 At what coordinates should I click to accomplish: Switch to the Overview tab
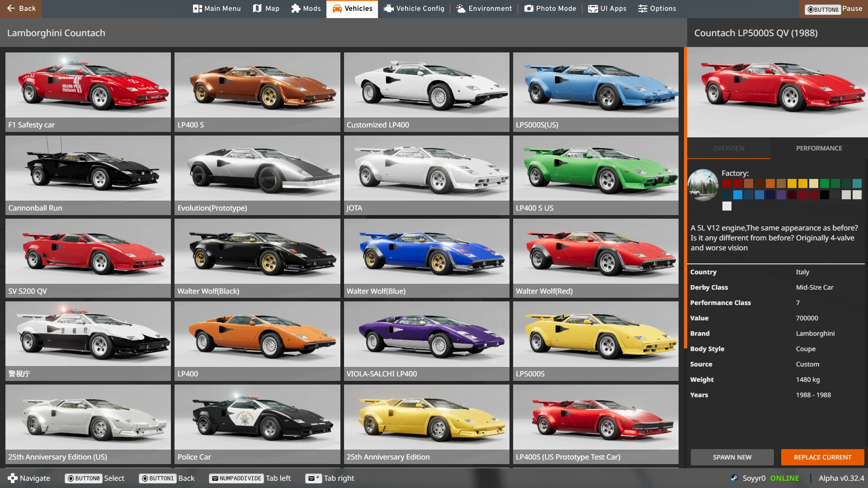coord(728,148)
